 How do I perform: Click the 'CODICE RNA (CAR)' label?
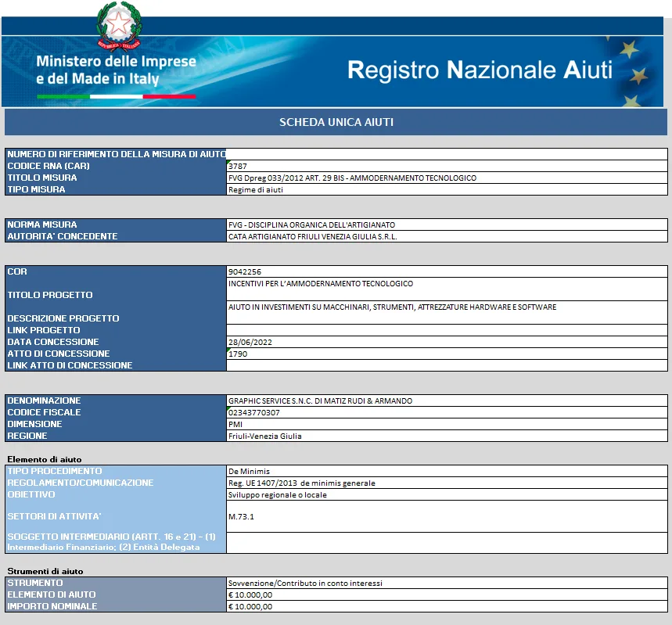49,166
